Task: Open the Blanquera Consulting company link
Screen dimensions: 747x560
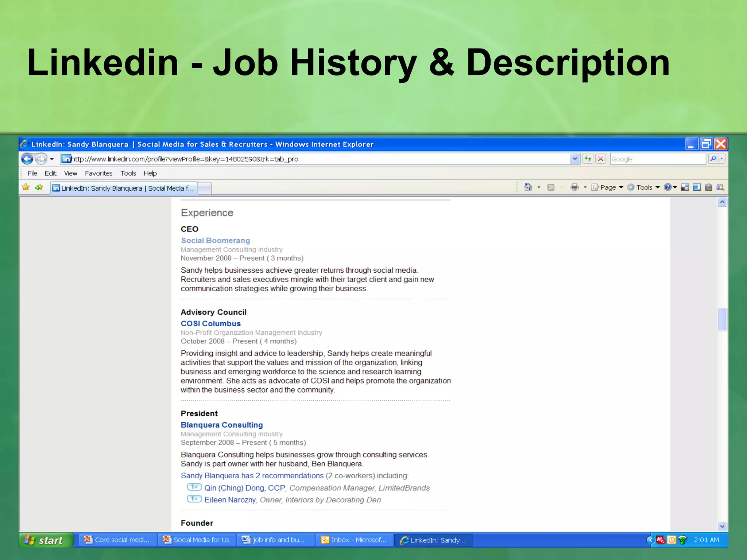Action: [222, 425]
